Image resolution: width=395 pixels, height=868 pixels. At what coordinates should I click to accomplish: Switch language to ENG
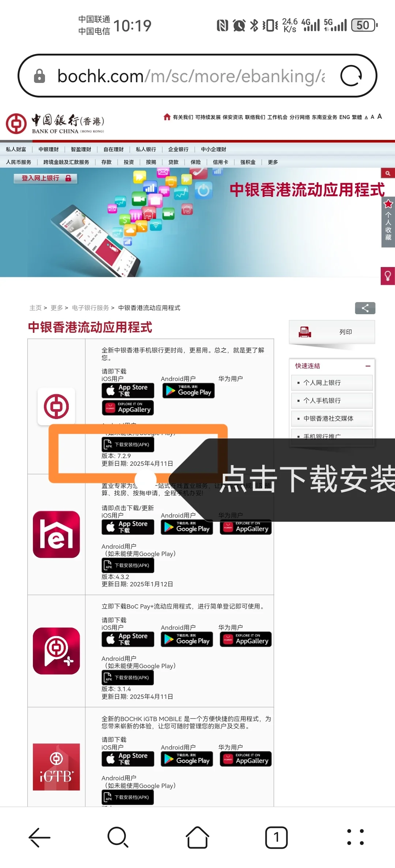coord(345,117)
